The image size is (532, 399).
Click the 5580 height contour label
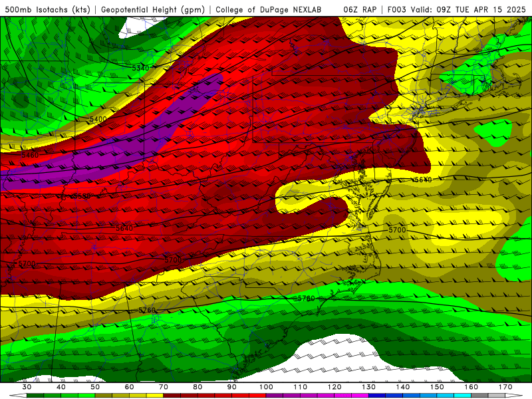point(82,196)
